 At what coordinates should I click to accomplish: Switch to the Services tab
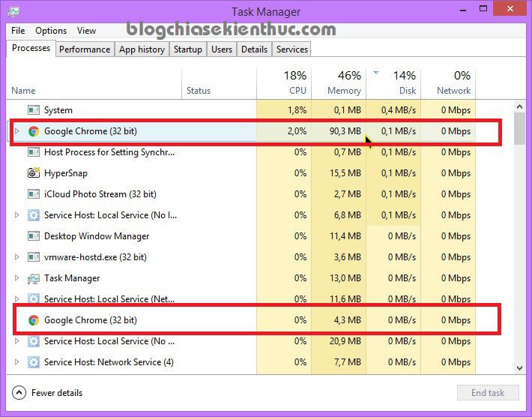[291, 49]
